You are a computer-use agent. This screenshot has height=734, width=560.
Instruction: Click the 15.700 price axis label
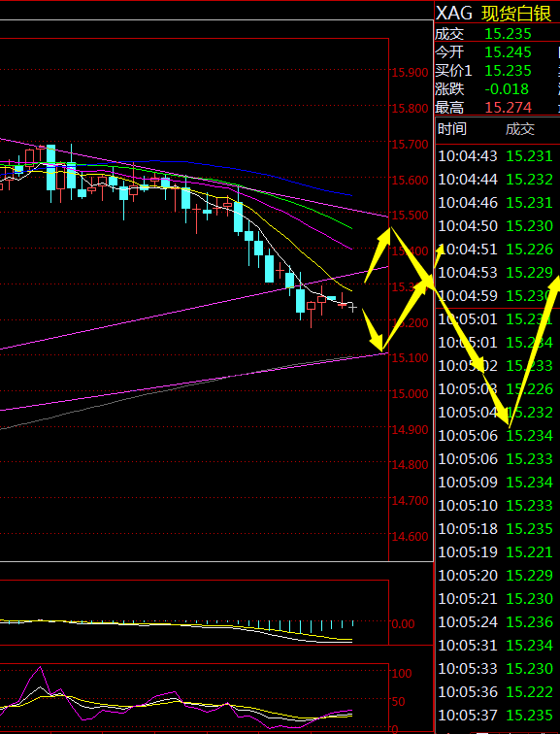click(x=410, y=144)
